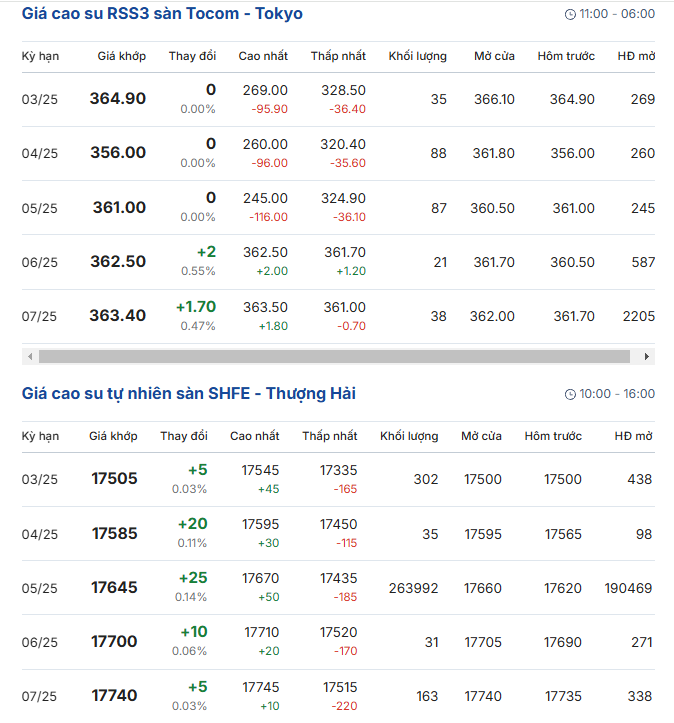Viewport: 674px width, 723px height.
Task: Click the +2 change value for Tocom 06/25
Action: (x=205, y=252)
